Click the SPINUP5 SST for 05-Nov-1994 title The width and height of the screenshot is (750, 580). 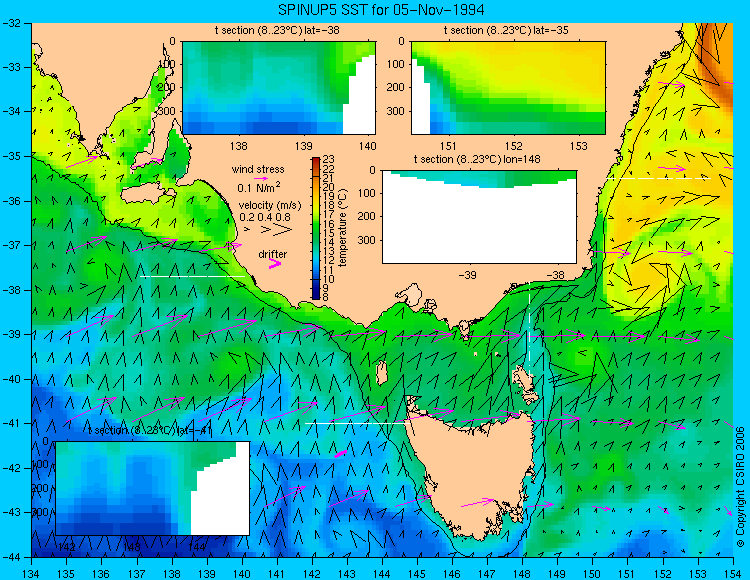[x=381, y=9]
